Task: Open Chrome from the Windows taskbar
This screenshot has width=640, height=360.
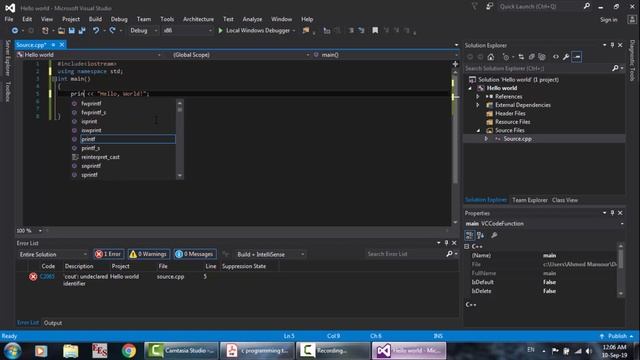Action: [129, 351]
